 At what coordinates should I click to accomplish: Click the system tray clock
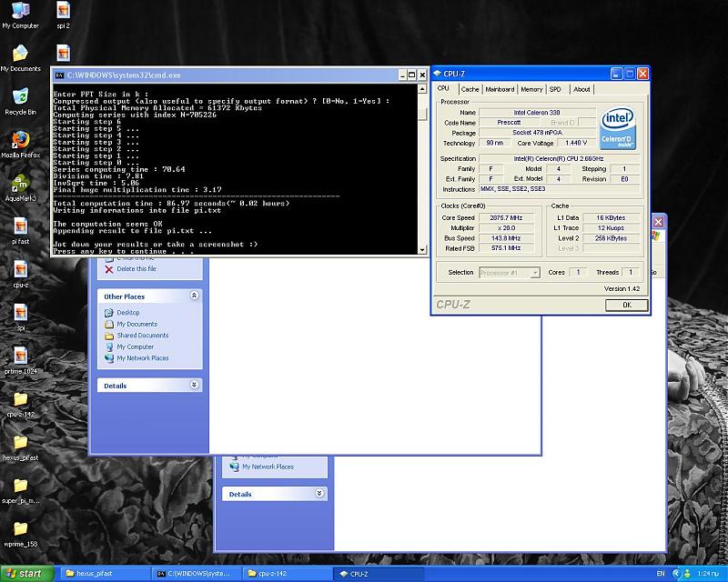(708, 574)
